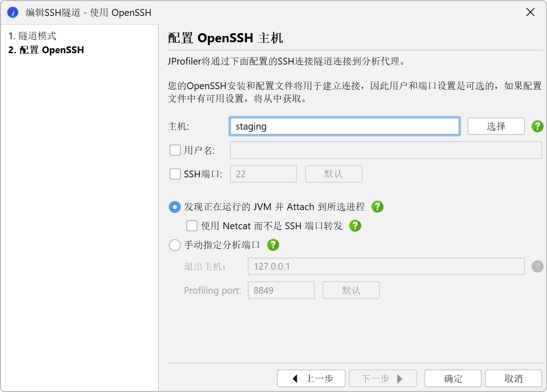Image resolution: width=547 pixels, height=392 pixels.
Task: Click the JProfiler app icon in title bar
Action: pyautogui.click(x=13, y=12)
